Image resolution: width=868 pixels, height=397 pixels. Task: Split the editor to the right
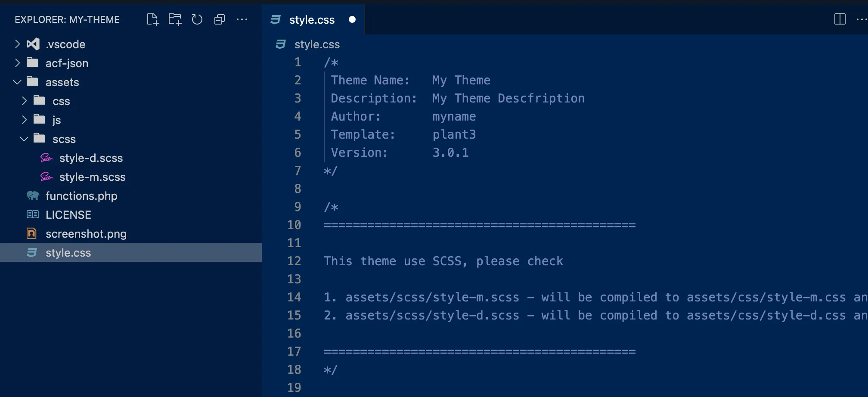(840, 19)
